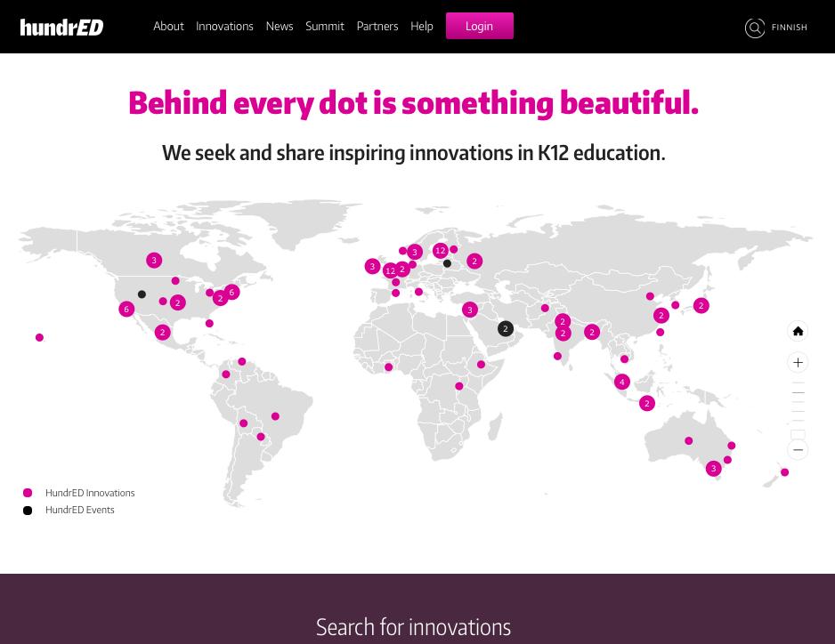Open the Middle East pink cluster marked 3
This screenshot has height=644, width=835.
[470, 310]
